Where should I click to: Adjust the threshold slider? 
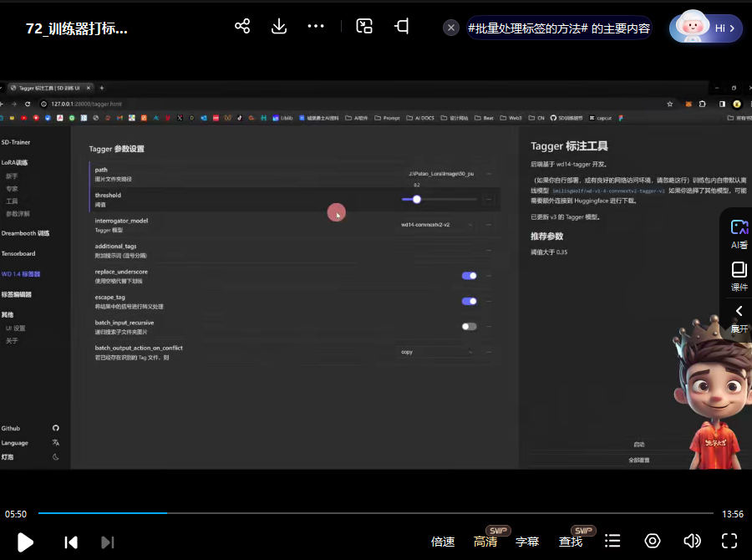[417, 199]
